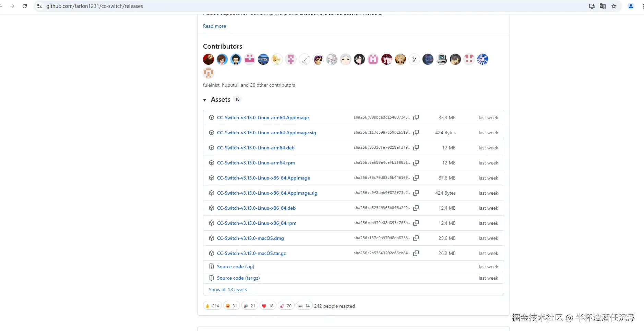This screenshot has height=331, width=644.
Task: Copy sha256 of Linux-x86_64.AppImage asset
Action: 416,178
